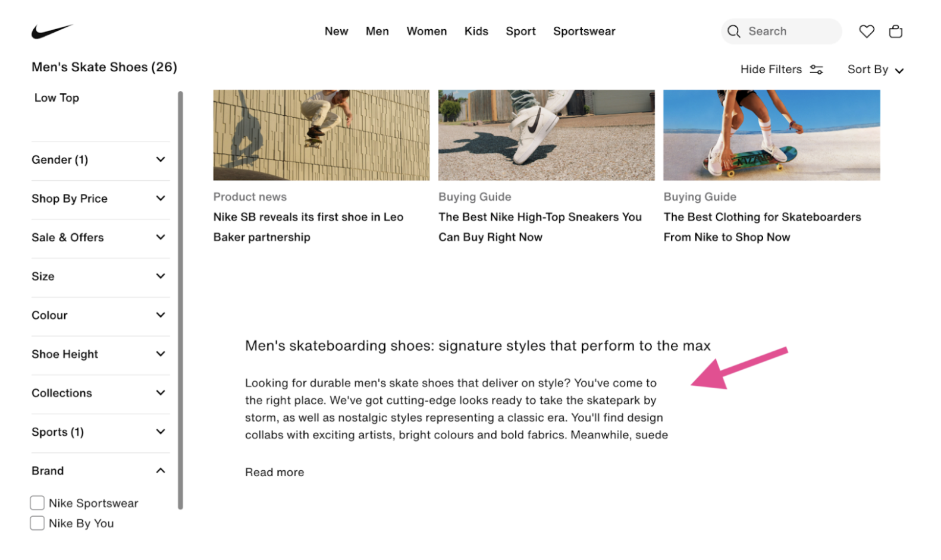Open search using the magnifying glass icon
Image resolution: width=941 pixels, height=560 pixels.
coord(733,31)
